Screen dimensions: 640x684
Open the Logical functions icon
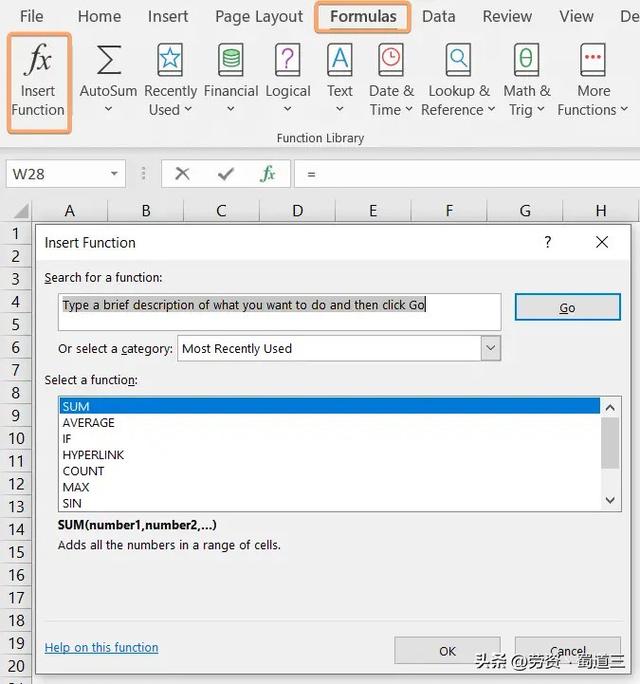pos(287,59)
